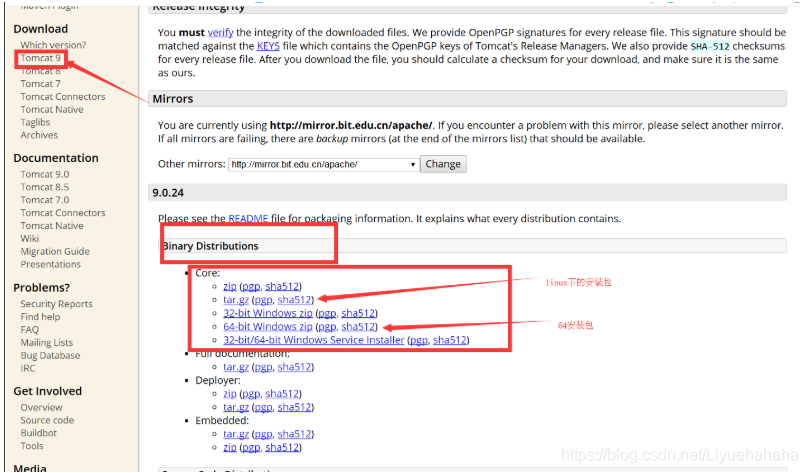Image resolution: width=808 pixels, height=473 pixels.
Task: Download Full documentation tar.gz
Action: pyautogui.click(x=236, y=366)
